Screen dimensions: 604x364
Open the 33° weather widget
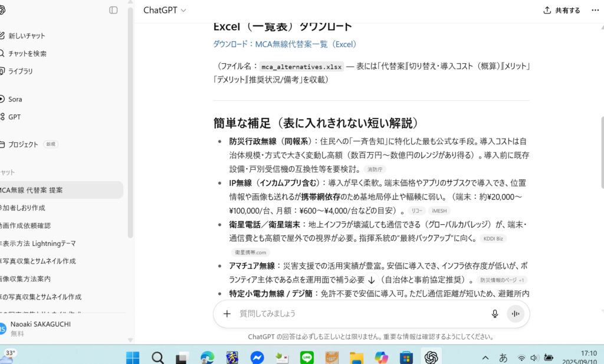(x=8, y=356)
